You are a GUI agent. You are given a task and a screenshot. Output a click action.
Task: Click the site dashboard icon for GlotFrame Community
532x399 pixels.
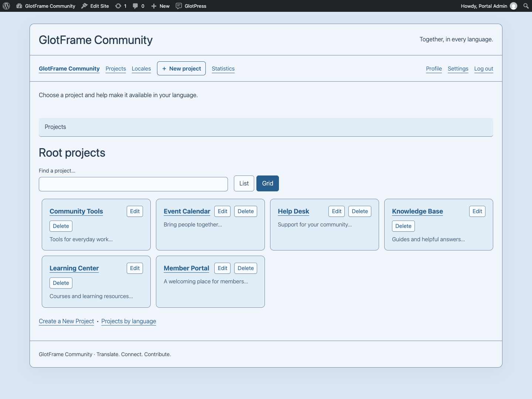[19, 6]
